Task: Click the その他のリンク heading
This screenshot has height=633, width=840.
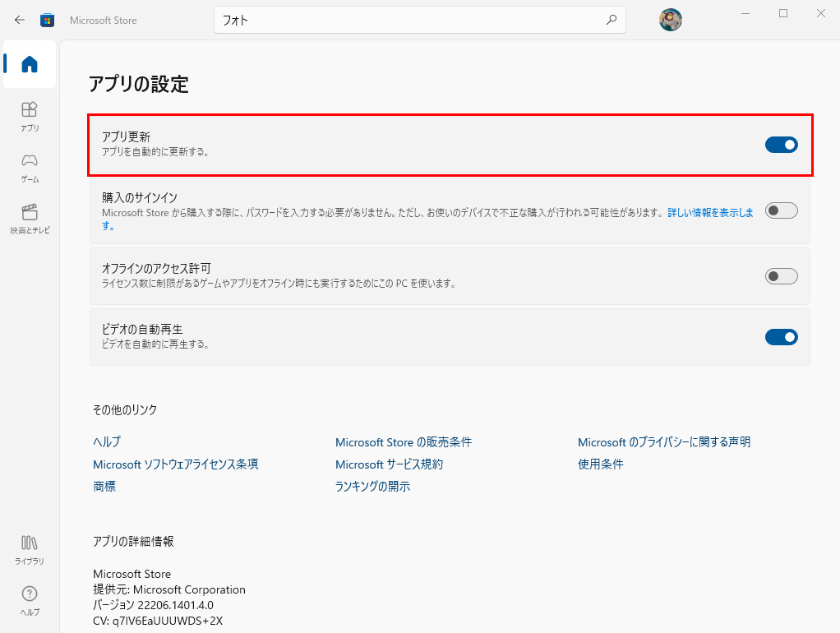Action: coord(125,410)
